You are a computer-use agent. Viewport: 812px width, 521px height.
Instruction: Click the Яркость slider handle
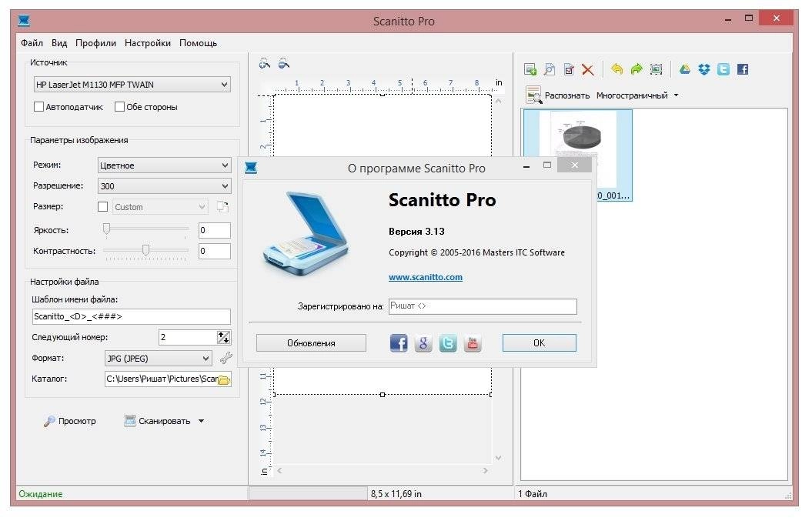(107, 229)
